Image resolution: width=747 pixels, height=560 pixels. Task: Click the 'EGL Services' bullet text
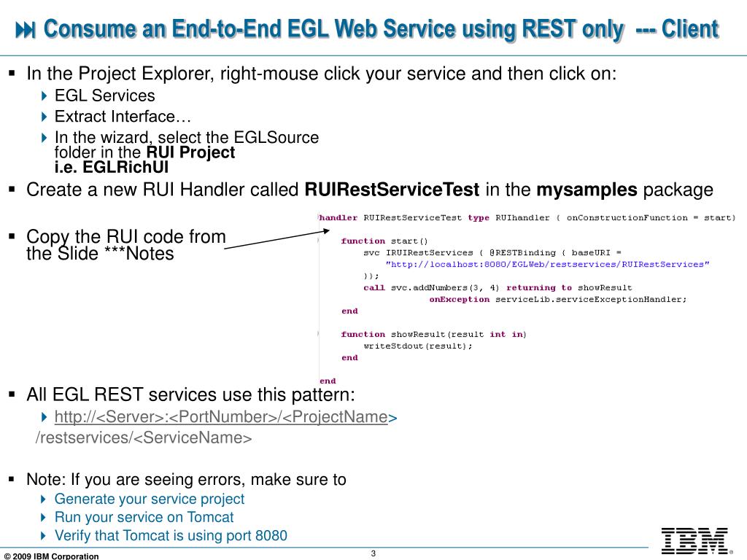pos(105,96)
